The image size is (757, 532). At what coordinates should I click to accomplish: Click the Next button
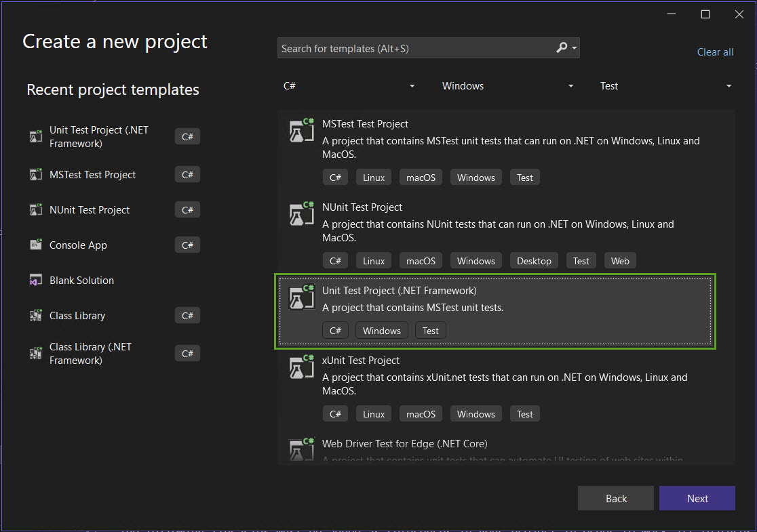click(x=697, y=498)
